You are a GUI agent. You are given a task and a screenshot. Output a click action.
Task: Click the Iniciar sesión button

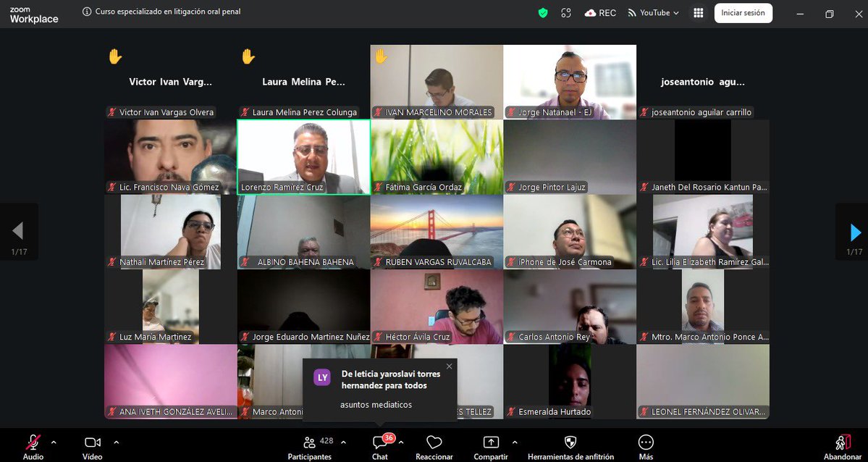(x=743, y=13)
